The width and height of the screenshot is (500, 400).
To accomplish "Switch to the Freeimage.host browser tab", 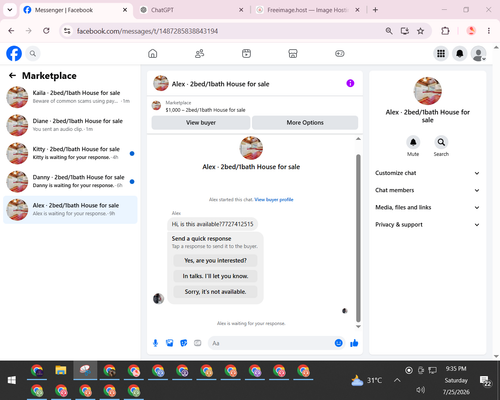I will [308, 10].
